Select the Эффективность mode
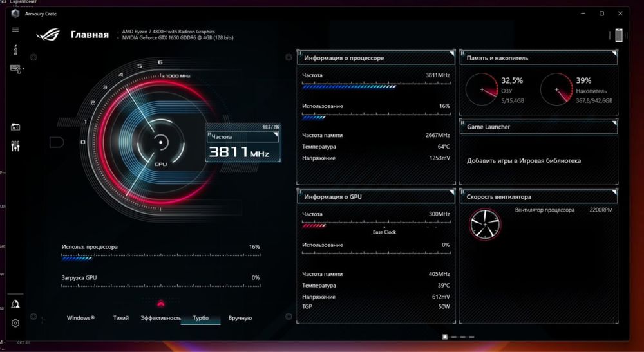Viewport: 644px width, 352px height. click(x=160, y=318)
